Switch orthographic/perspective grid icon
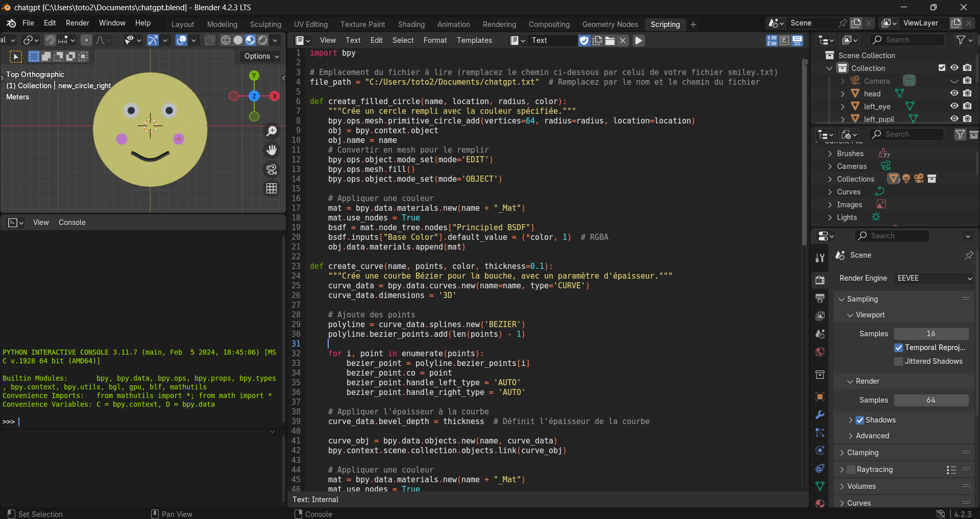This screenshot has width=980, height=519. [x=272, y=188]
